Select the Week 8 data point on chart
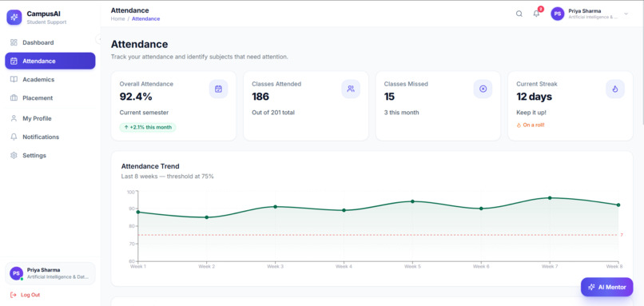Image resolution: width=644 pixels, height=306 pixels. tap(618, 205)
